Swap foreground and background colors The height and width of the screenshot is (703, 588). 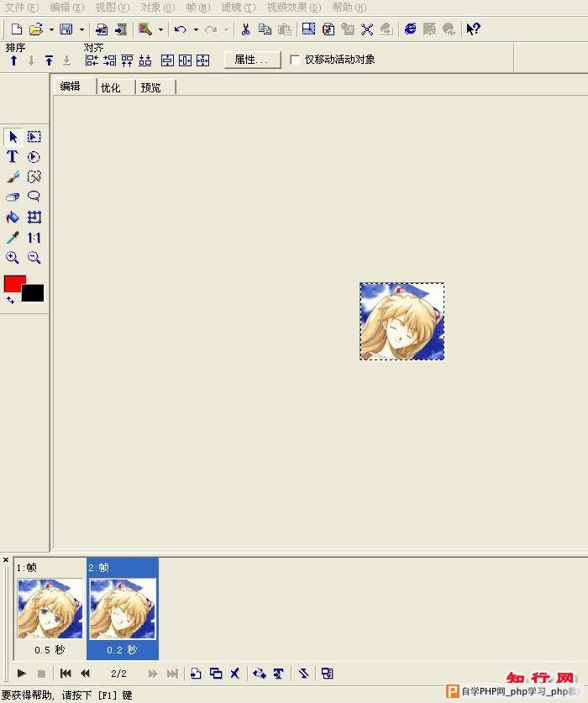10,300
